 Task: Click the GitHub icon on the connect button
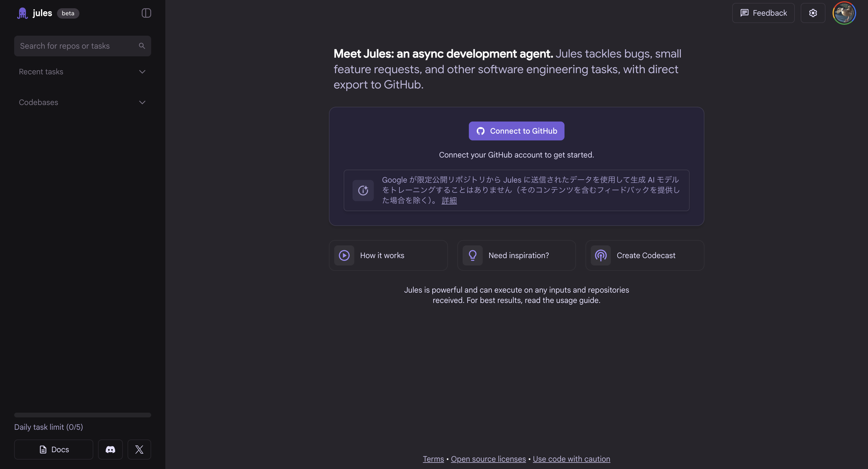pyautogui.click(x=481, y=131)
